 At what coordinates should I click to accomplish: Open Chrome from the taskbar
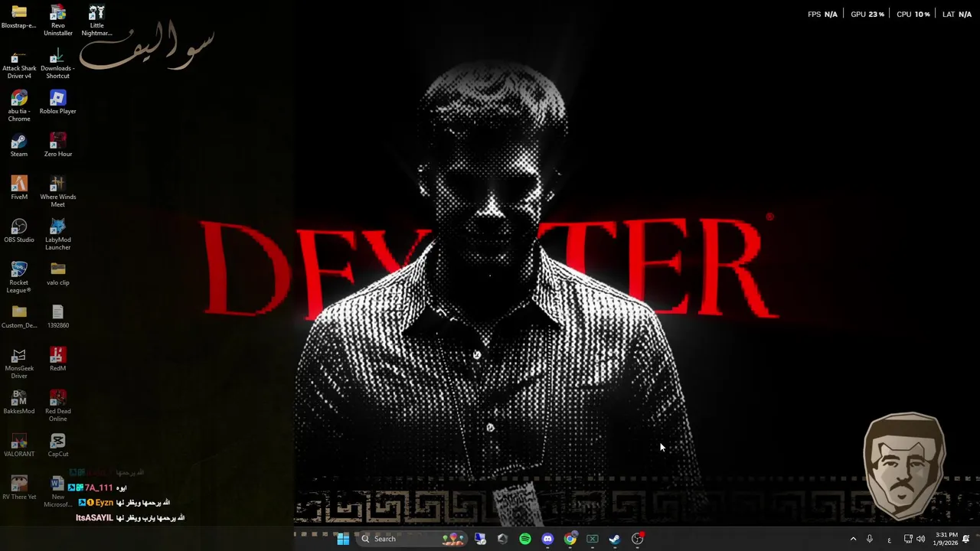click(x=570, y=539)
